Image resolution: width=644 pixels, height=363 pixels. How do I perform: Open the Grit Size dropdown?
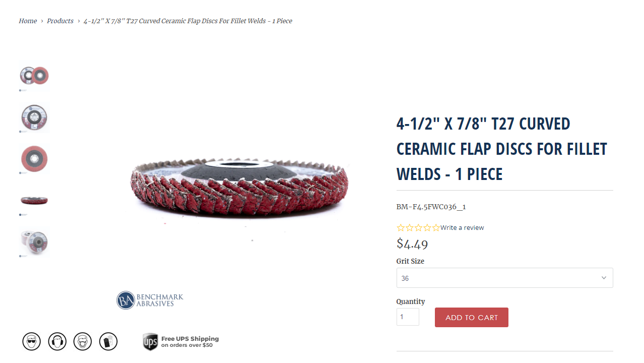(504, 278)
